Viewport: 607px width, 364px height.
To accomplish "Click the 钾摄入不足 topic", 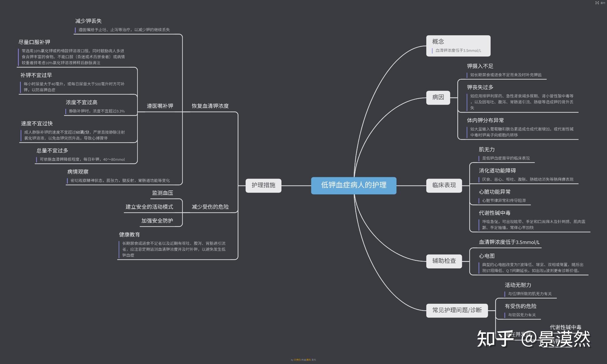I will [x=480, y=66].
